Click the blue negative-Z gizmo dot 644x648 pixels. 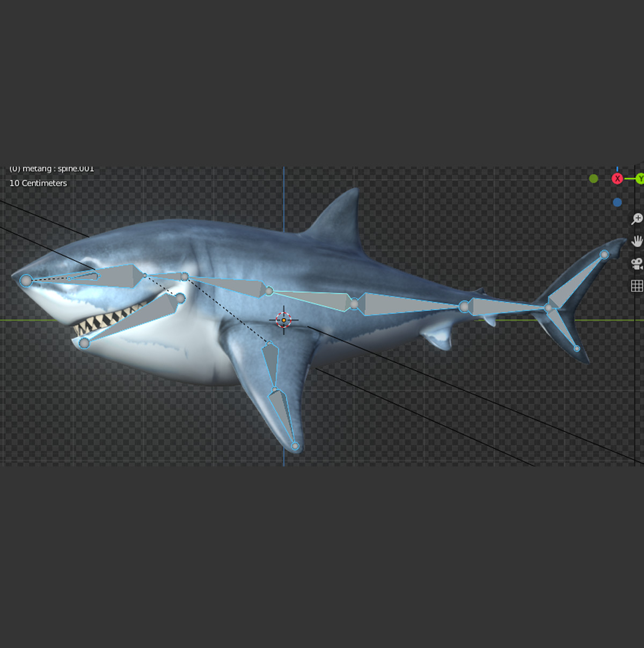pyautogui.click(x=617, y=202)
